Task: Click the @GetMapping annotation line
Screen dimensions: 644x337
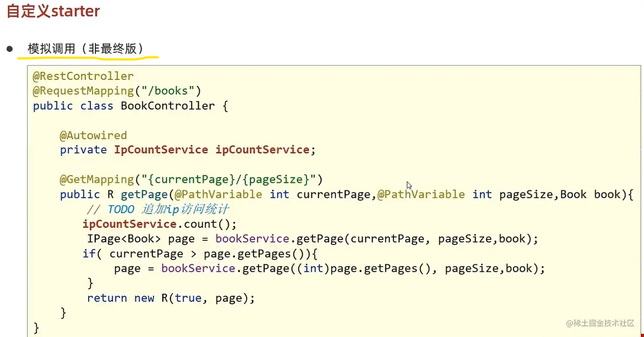Action: tap(191, 180)
